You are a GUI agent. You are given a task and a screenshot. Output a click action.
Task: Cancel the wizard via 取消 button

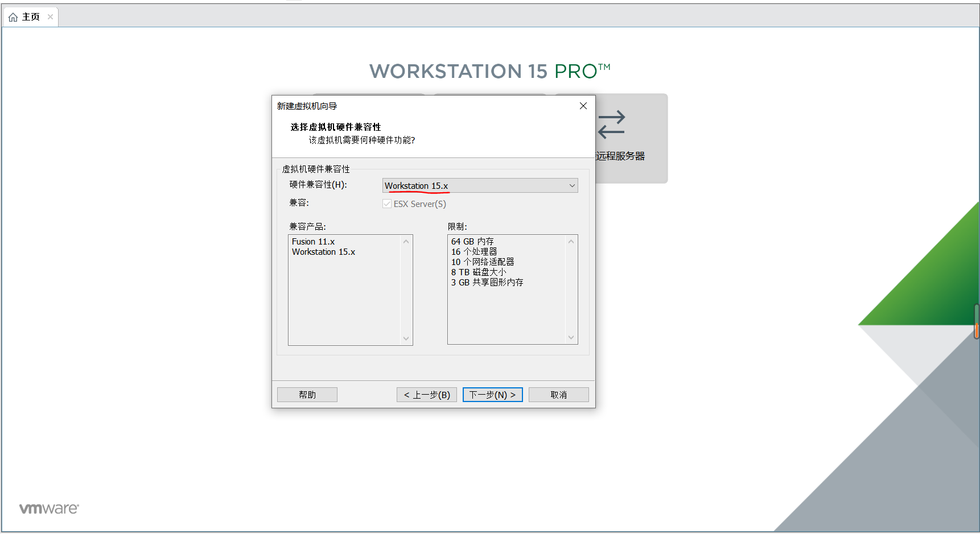point(558,395)
